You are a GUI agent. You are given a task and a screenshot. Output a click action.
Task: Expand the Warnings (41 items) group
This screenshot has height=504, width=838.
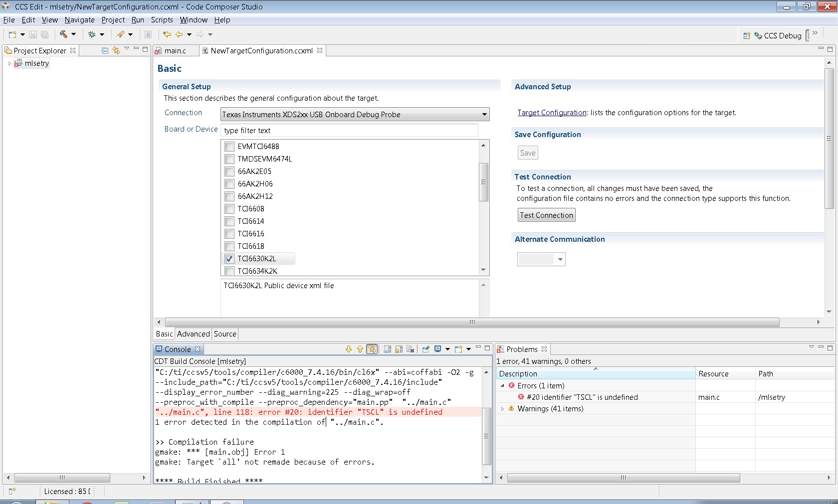[503, 409]
